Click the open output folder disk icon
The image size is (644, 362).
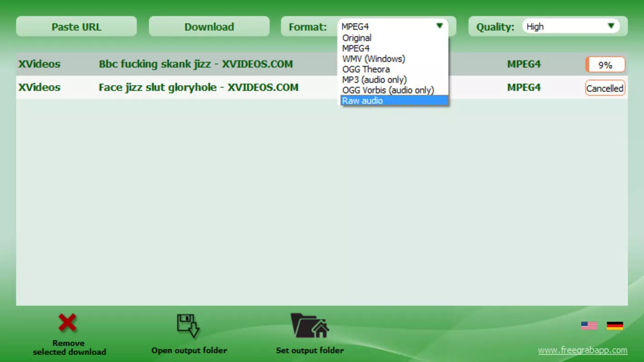(188, 326)
